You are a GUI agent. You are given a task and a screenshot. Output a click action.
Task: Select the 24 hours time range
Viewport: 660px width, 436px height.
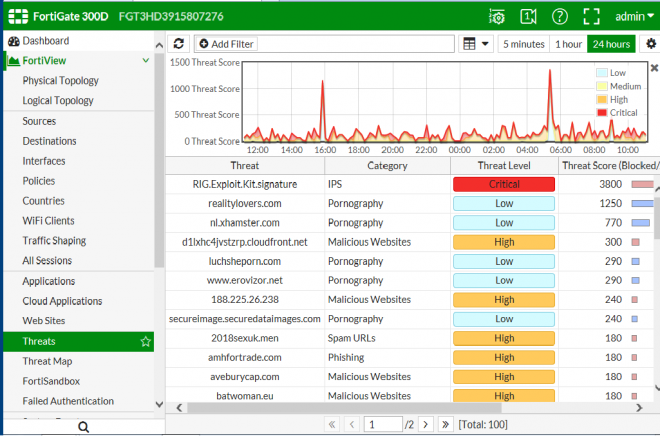tap(611, 44)
